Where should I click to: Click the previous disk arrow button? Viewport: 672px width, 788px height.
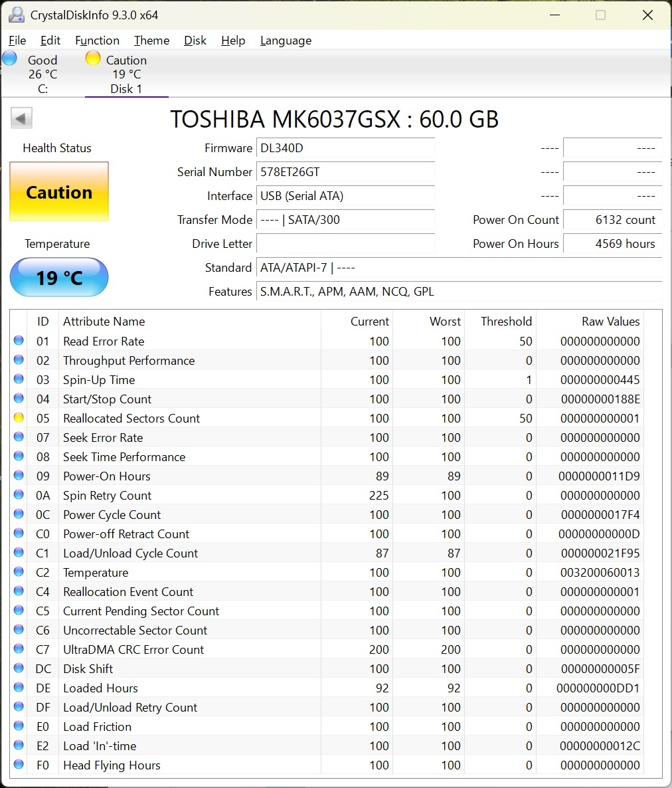pos(21,119)
